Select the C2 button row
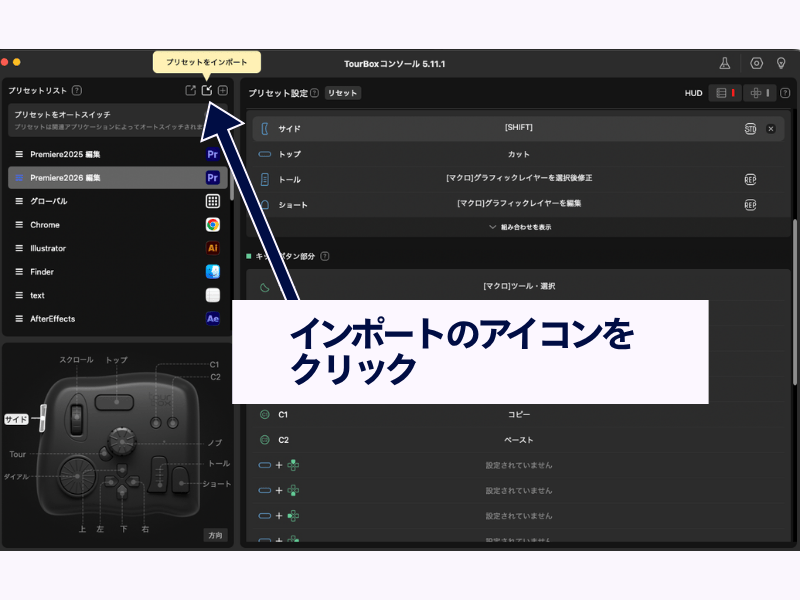This screenshot has height=600, width=800. tap(518, 440)
